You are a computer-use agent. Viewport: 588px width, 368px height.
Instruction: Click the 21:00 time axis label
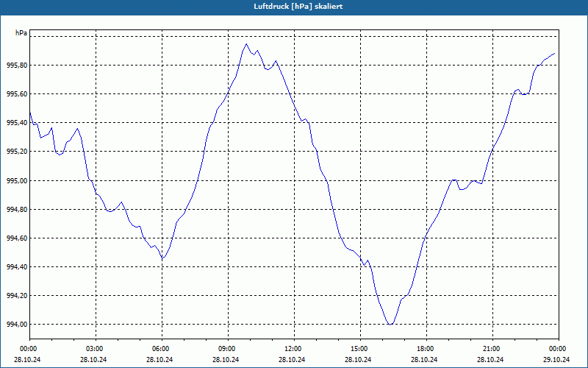(x=492, y=349)
